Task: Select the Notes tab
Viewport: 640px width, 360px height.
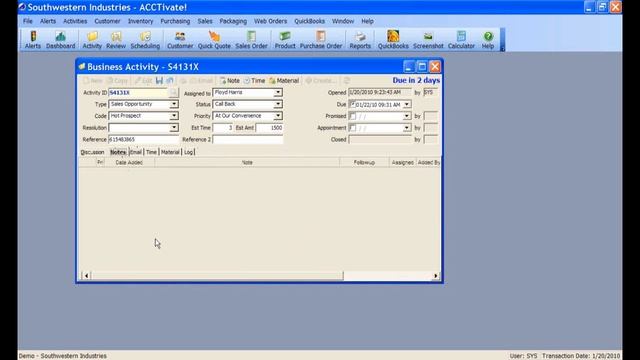Action: pyautogui.click(x=118, y=152)
